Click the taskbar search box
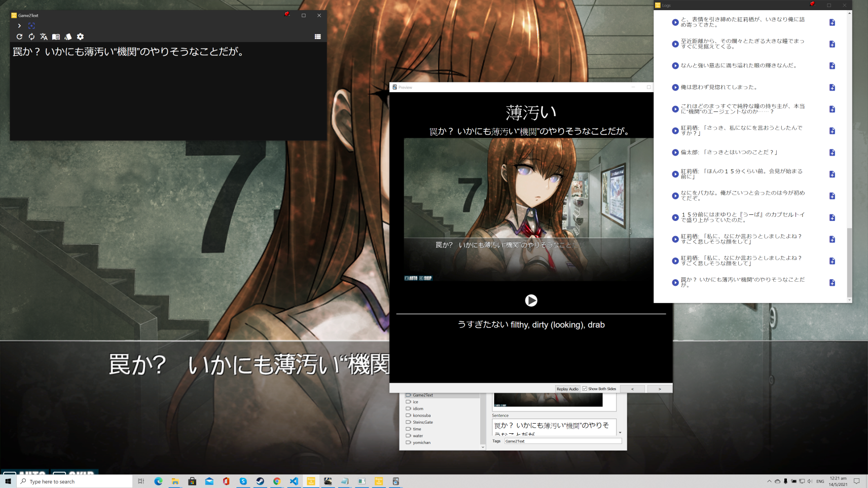The image size is (868, 488). click(75, 481)
